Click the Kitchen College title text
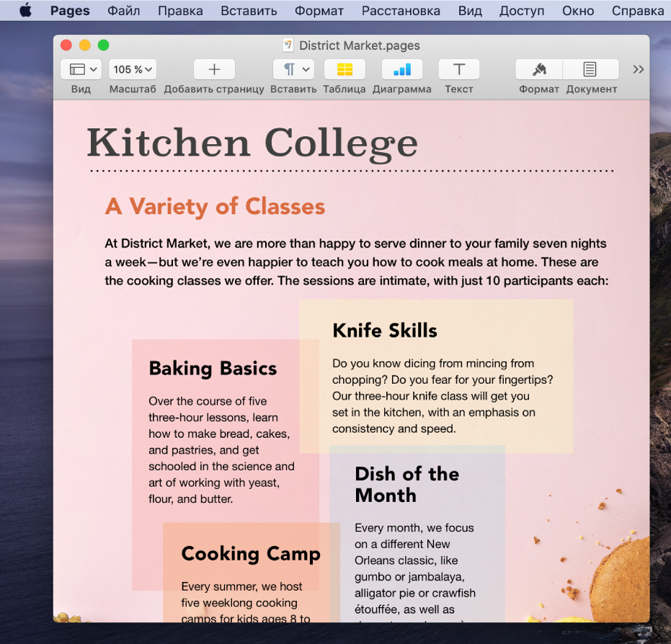Screen dimensions: 671x644 (x=252, y=144)
